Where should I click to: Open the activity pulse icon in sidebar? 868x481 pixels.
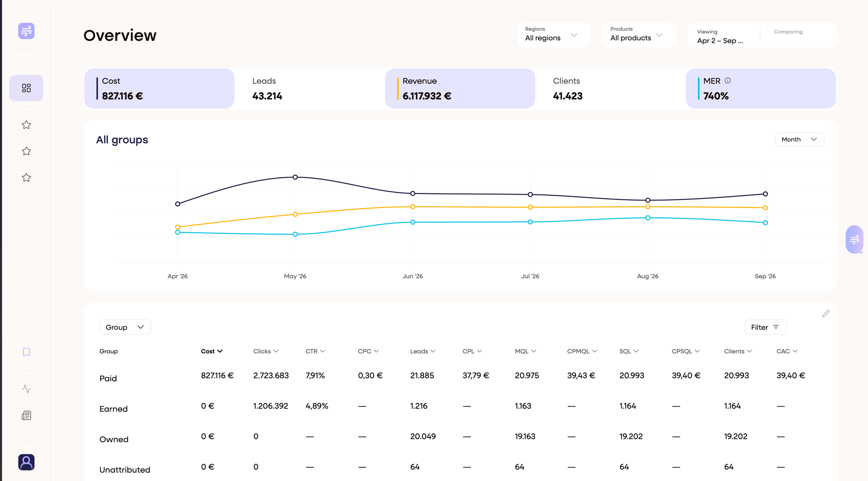click(x=26, y=389)
